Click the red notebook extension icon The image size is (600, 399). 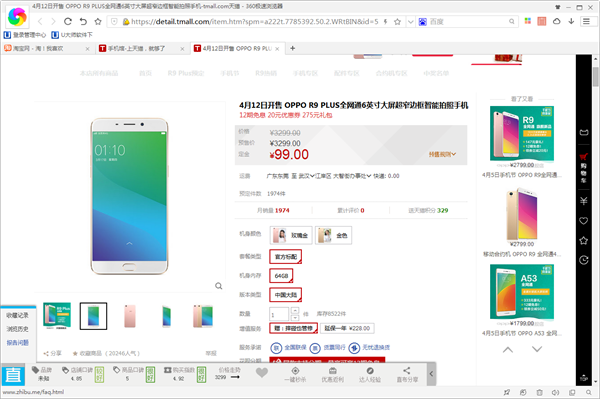pos(542,21)
